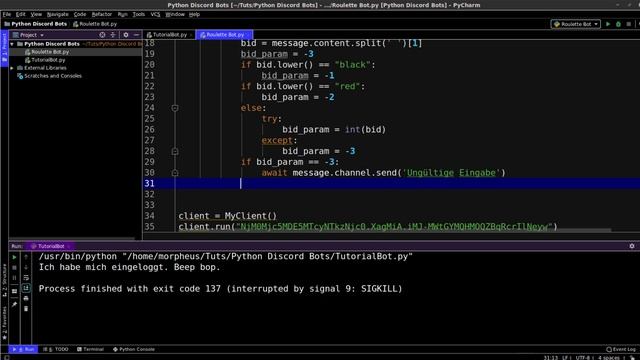The width and height of the screenshot is (640, 360).
Task: Open the Code menu
Action: click(x=80, y=14)
